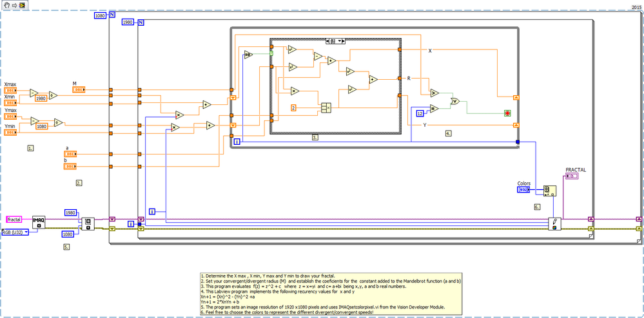The height and width of the screenshot is (318, 644).
Task: Click the Compound Arithmetic multiply node
Action: [326, 108]
